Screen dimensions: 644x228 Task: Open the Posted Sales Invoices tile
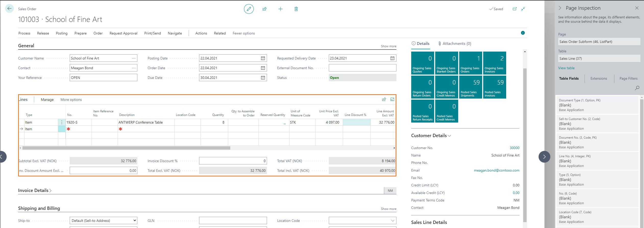(494, 87)
